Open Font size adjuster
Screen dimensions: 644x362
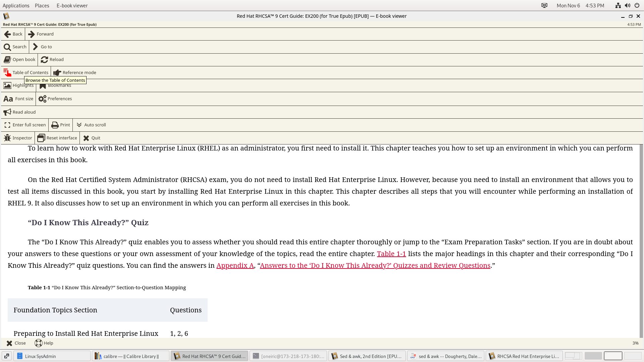pyautogui.click(x=18, y=99)
